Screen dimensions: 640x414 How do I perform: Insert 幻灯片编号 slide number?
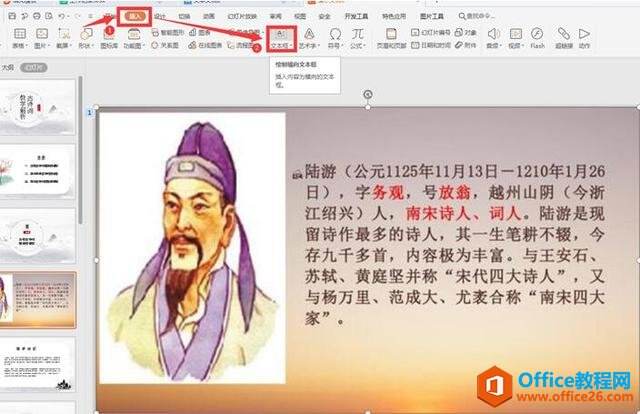click(x=431, y=32)
